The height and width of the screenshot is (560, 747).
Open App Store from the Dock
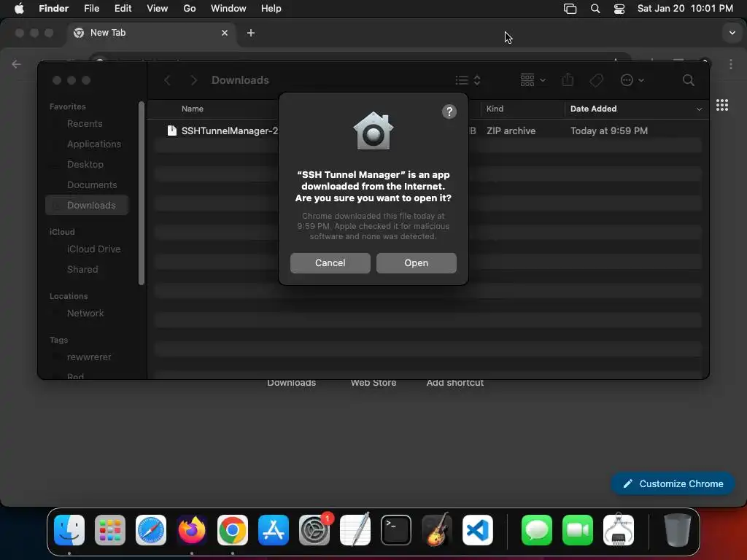[x=274, y=530]
